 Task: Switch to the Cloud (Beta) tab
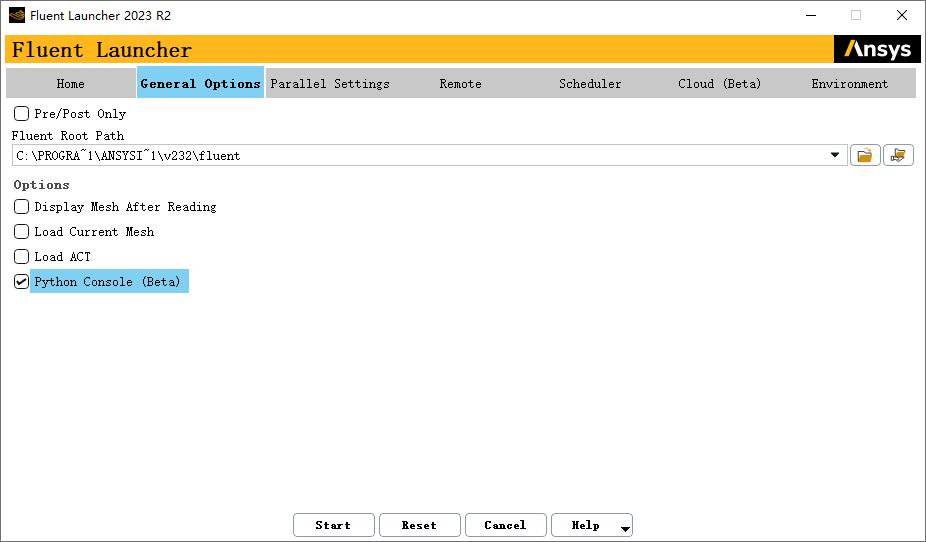click(x=720, y=83)
